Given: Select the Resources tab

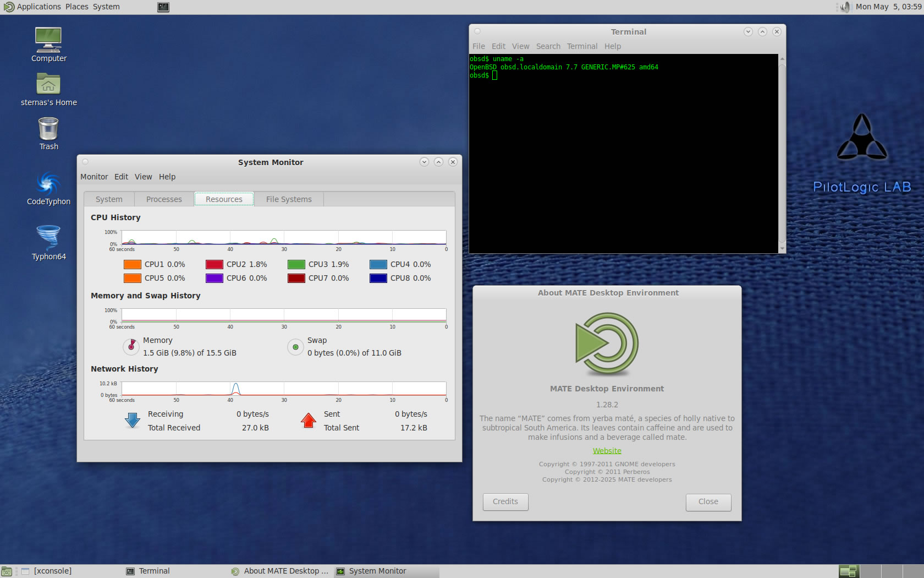Looking at the screenshot, I should click(224, 199).
